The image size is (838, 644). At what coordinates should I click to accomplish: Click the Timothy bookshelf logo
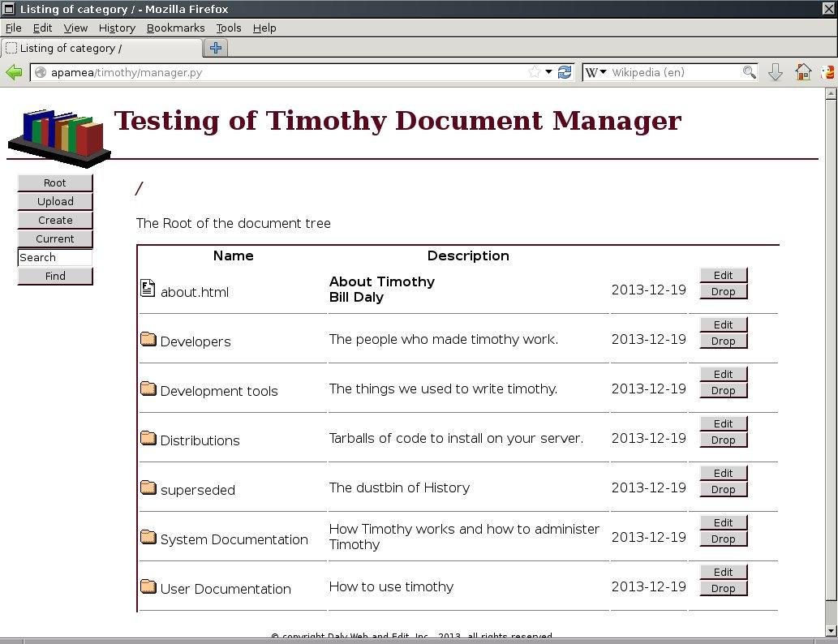[x=57, y=136]
